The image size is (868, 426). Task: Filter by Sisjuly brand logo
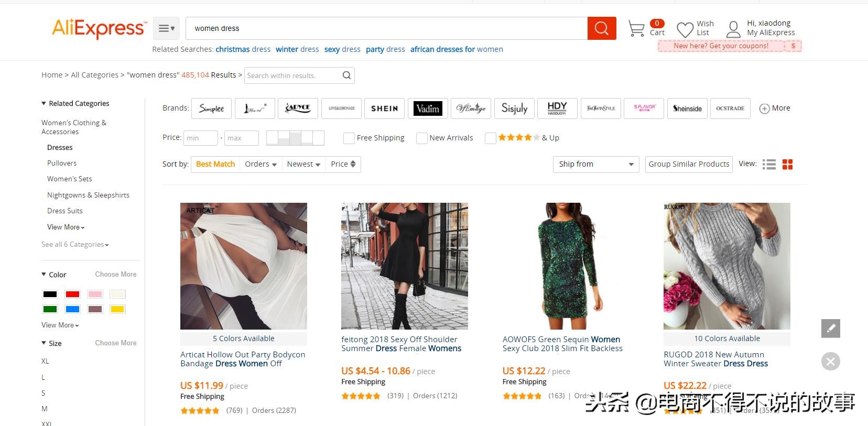coord(514,108)
